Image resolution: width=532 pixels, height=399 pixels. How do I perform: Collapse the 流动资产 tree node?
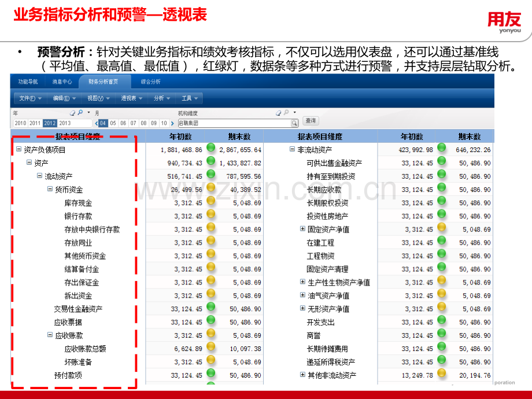[x=39, y=176]
